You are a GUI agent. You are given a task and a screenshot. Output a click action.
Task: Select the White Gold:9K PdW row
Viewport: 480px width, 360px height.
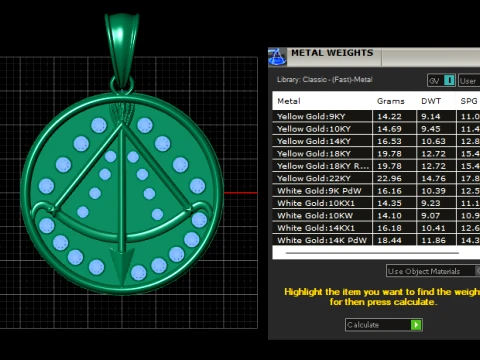(376, 191)
